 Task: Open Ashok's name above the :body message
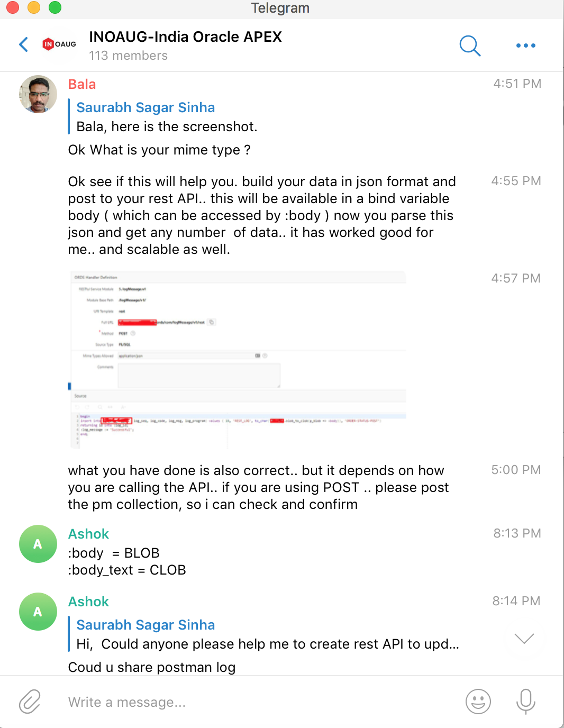(88, 534)
